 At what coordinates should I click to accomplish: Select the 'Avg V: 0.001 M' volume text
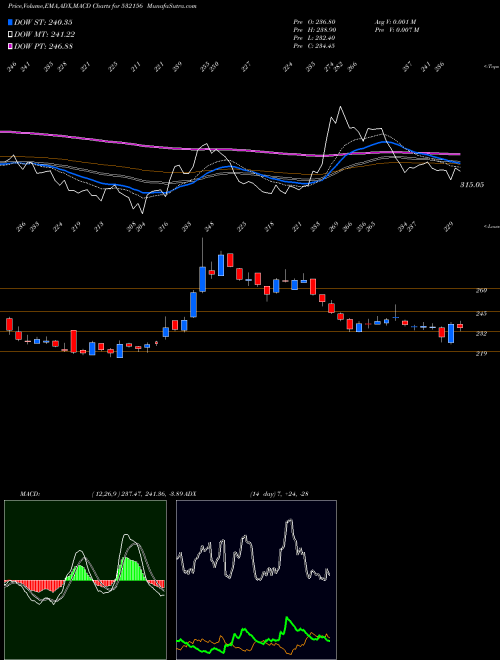(x=395, y=22)
